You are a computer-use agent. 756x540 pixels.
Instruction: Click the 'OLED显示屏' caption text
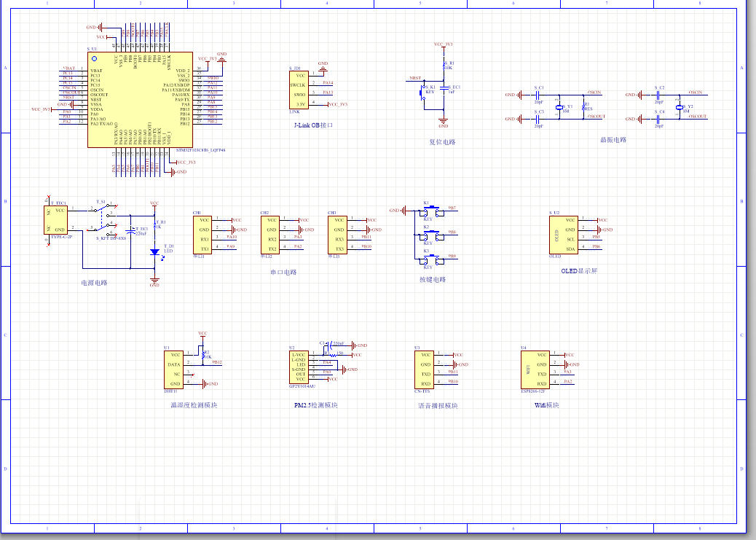click(579, 271)
